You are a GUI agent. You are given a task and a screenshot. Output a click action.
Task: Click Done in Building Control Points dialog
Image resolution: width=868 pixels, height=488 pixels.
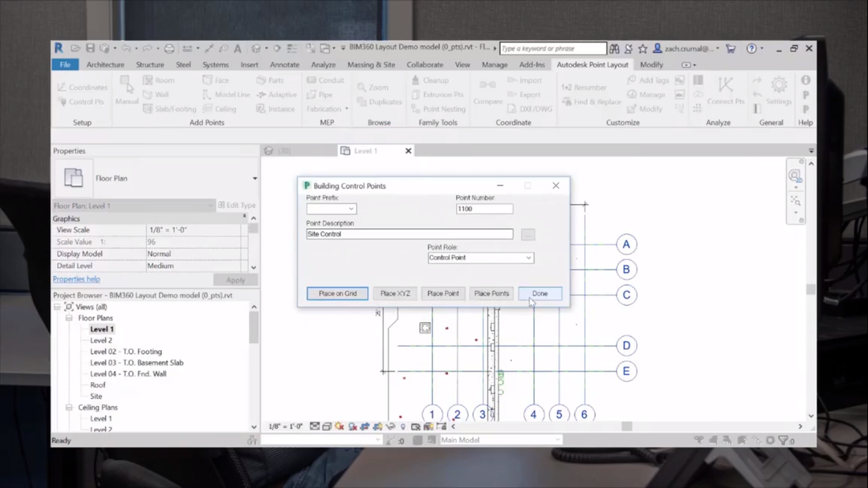coord(540,294)
